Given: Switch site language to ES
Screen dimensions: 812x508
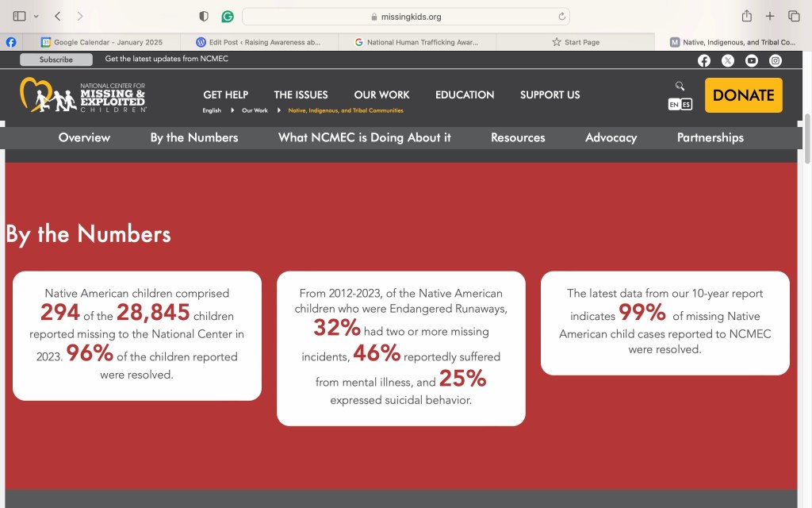Looking at the screenshot, I should tap(687, 104).
